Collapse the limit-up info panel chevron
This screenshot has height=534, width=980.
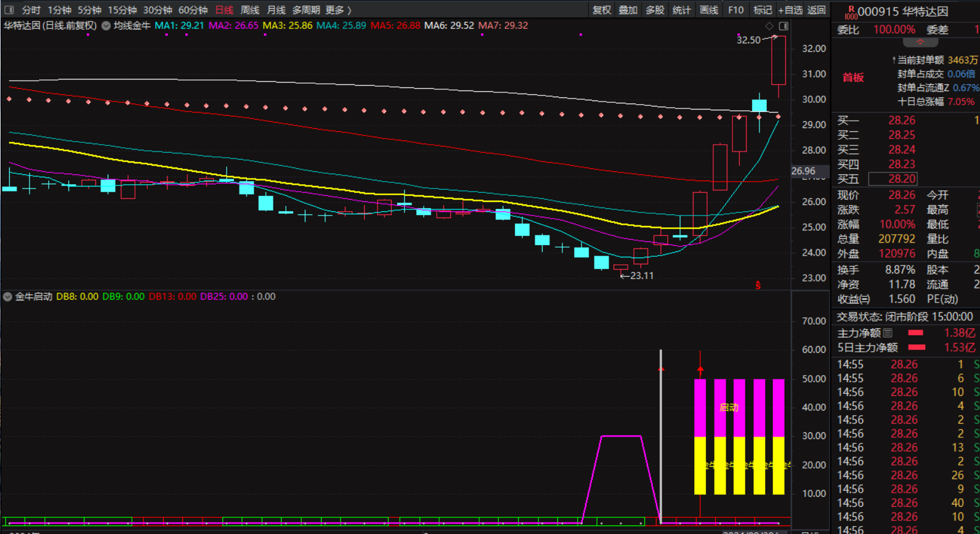(920, 42)
